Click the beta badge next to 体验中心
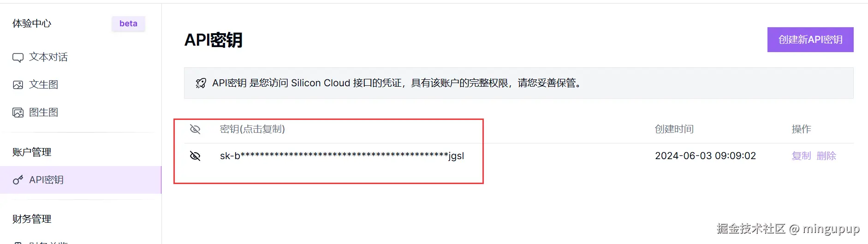 point(128,24)
